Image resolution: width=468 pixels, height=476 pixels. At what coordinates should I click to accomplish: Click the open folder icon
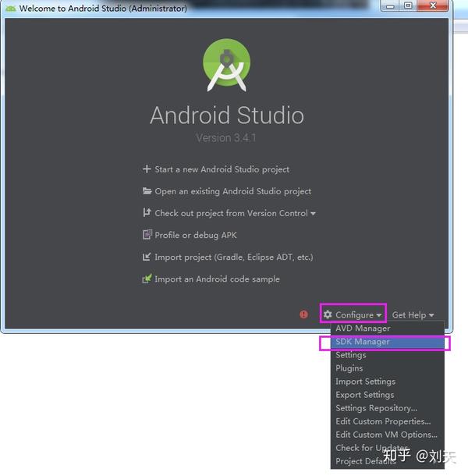point(147,191)
